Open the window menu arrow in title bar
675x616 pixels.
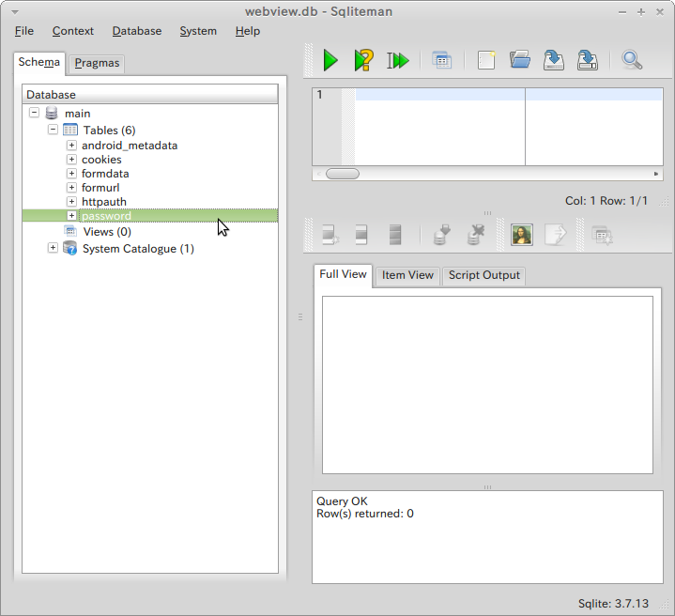[x=15, y=12]
